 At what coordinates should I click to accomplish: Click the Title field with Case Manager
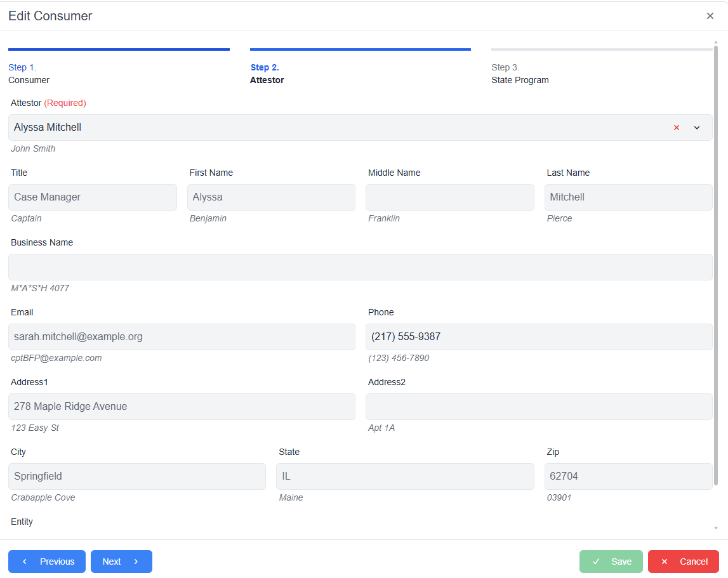click(93, 197)
